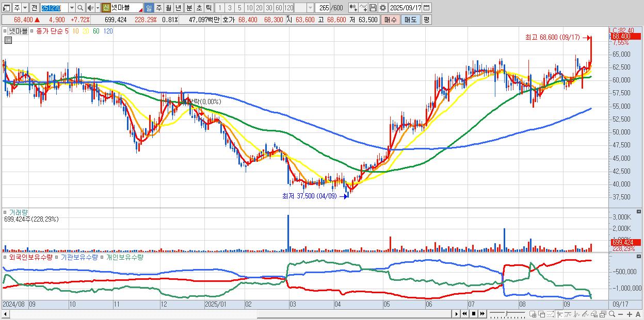Select the 3 interval button
This screenshot has height=320, width=644.
click(230, 8)
